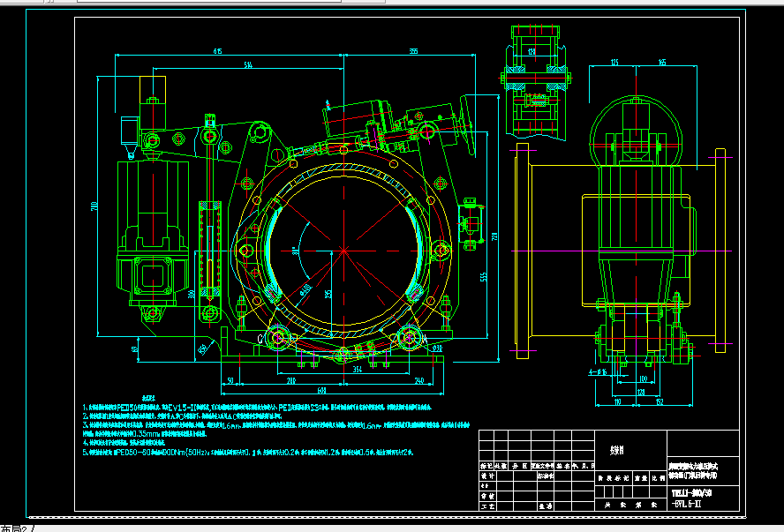Click the 710 vertical dimension label
The height and width of the screenshot is (532, 784).
94,206
